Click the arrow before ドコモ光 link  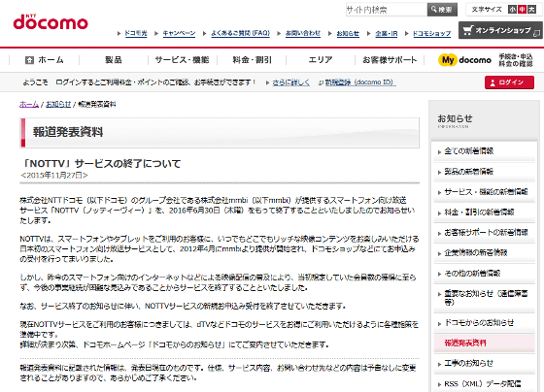[x=119, y=34]
